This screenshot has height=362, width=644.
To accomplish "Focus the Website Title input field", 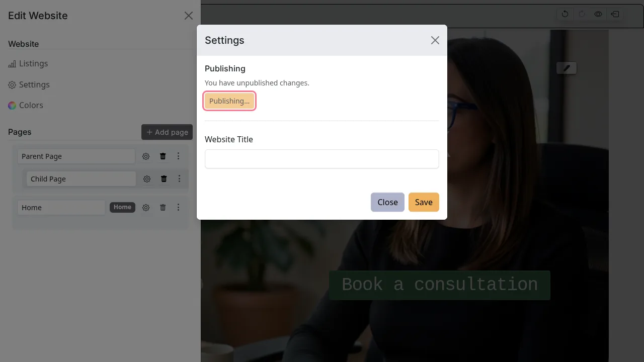I will coord(322,159).
